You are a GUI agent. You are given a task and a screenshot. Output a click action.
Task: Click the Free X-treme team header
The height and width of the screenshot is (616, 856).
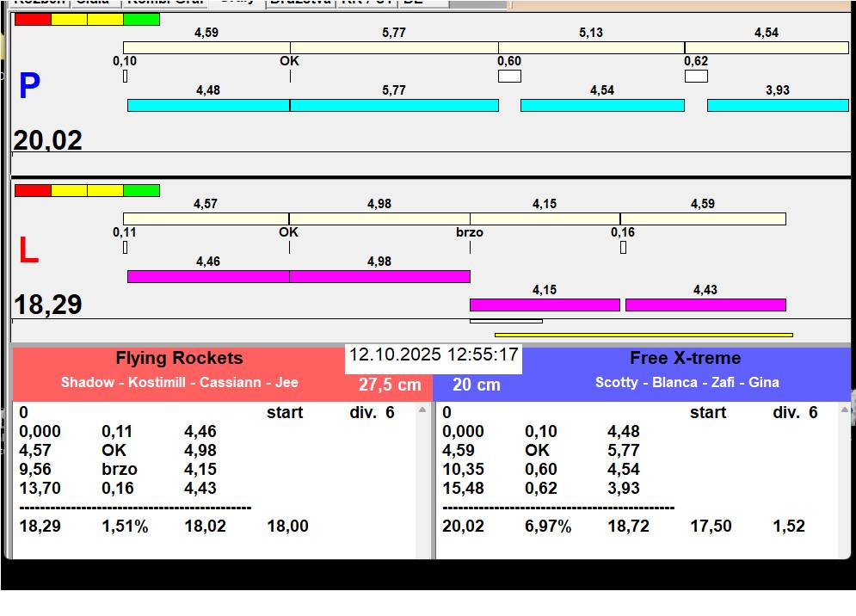click(x=685, y=359)
